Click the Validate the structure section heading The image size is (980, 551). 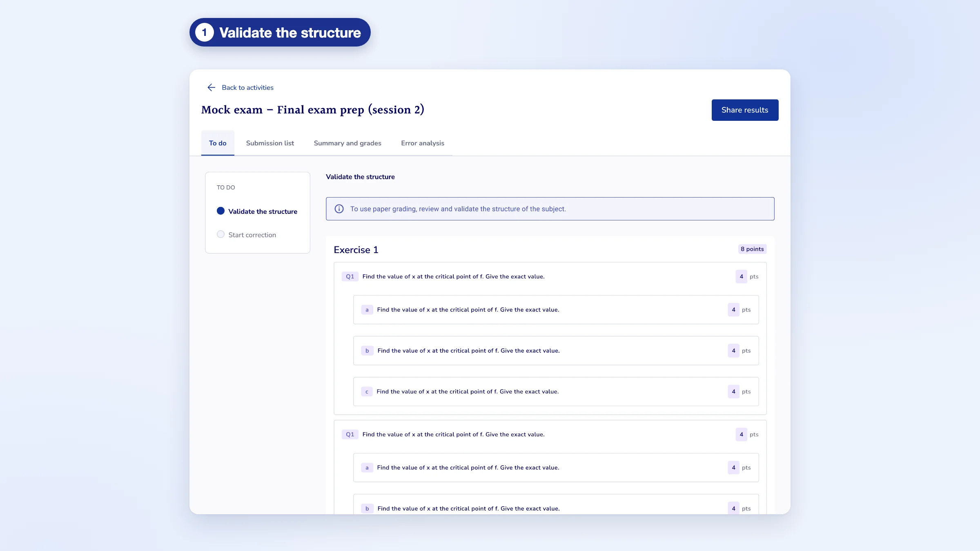[x=360, y=177]
